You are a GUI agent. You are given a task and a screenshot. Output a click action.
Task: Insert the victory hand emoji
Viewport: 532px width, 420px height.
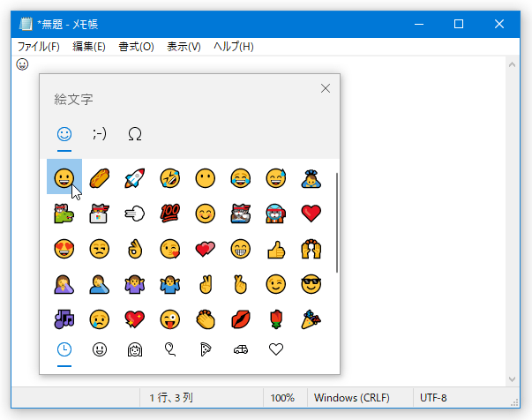coord(206,284)
